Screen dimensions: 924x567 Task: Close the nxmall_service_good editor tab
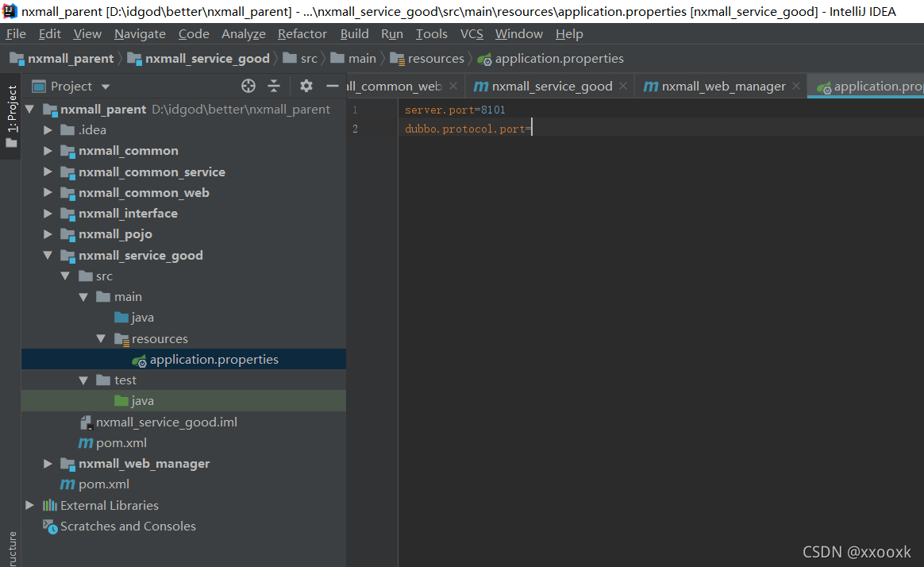623,86
